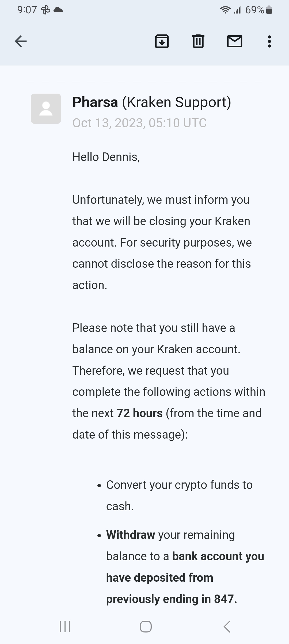Delete the email with trash icon
The height and width of the screenshot is (644, 289).
pos(198,41)
